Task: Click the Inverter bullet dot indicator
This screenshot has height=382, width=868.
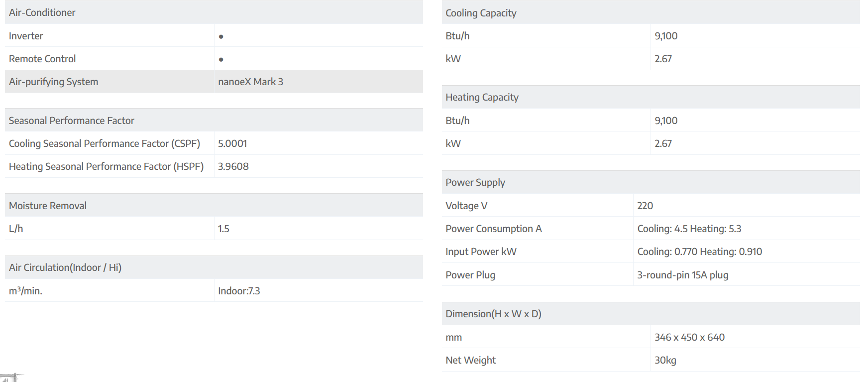Action: point(221,36)
